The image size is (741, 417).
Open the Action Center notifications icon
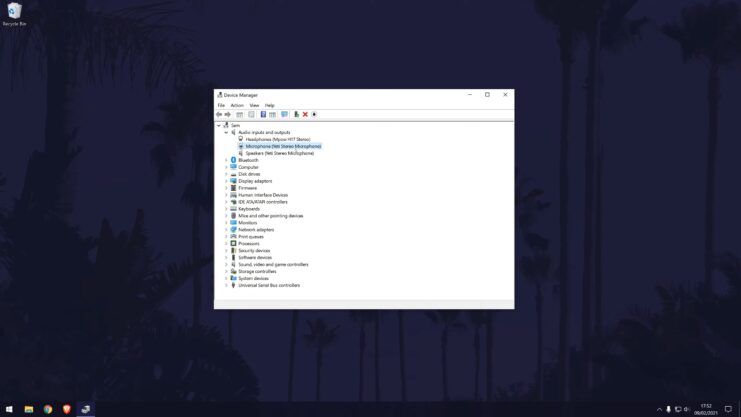728,409
